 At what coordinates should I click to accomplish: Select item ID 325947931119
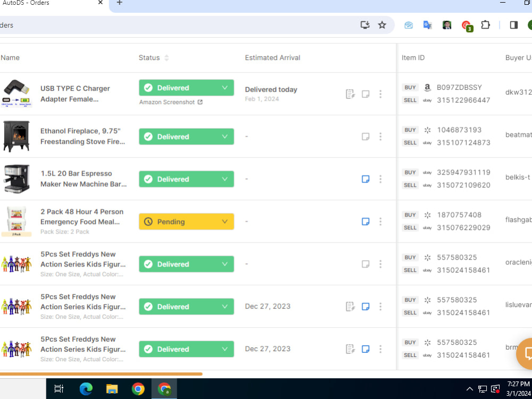pyautogui.click(x=463, y=172)
